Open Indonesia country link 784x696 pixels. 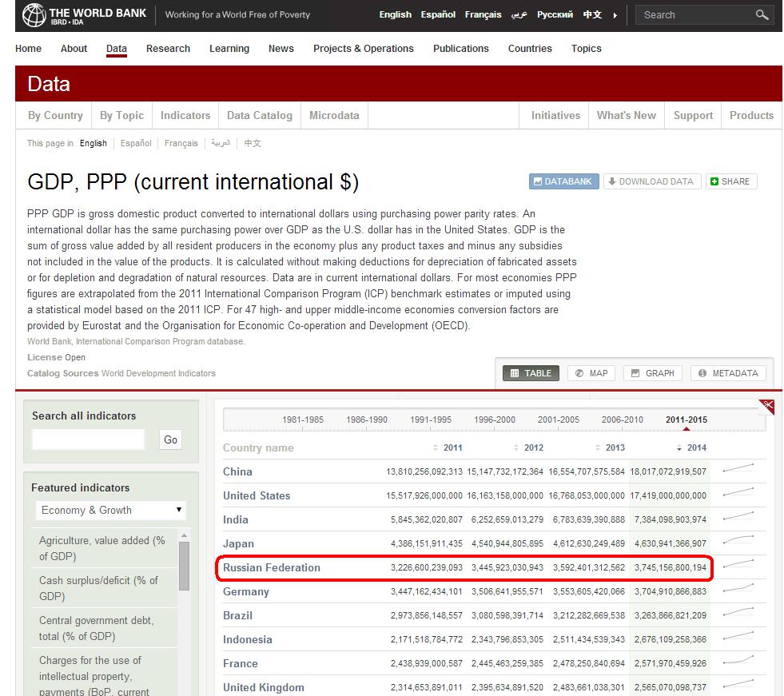pyautogui.click(x=248, y=639)
